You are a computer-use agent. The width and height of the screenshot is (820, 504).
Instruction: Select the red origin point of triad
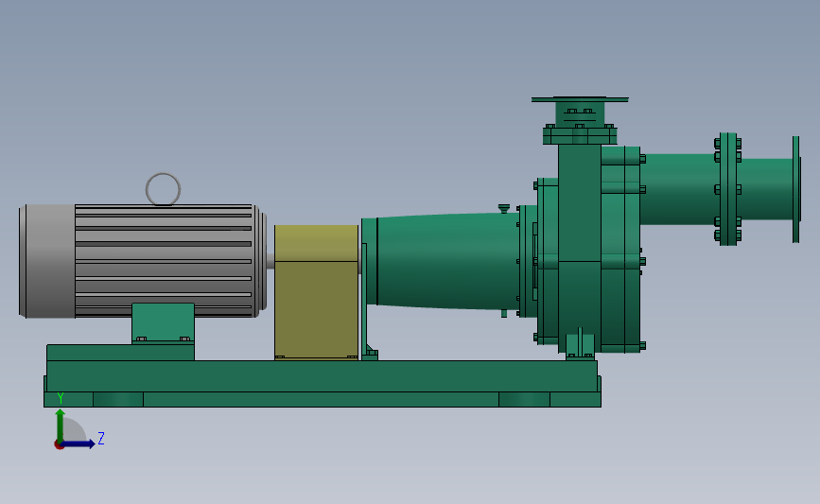click(59, 445)
